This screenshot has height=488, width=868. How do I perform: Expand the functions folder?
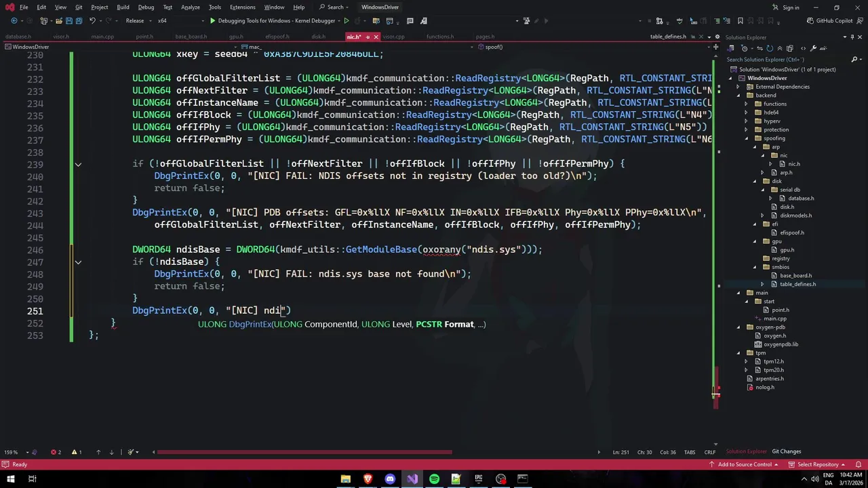[747, 104]
